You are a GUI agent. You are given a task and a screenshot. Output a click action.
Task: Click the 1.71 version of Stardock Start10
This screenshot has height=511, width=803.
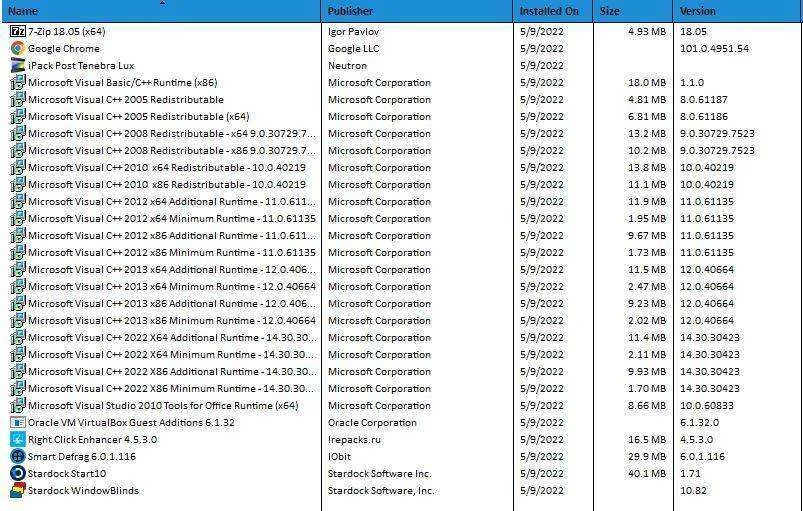(690, 473)
